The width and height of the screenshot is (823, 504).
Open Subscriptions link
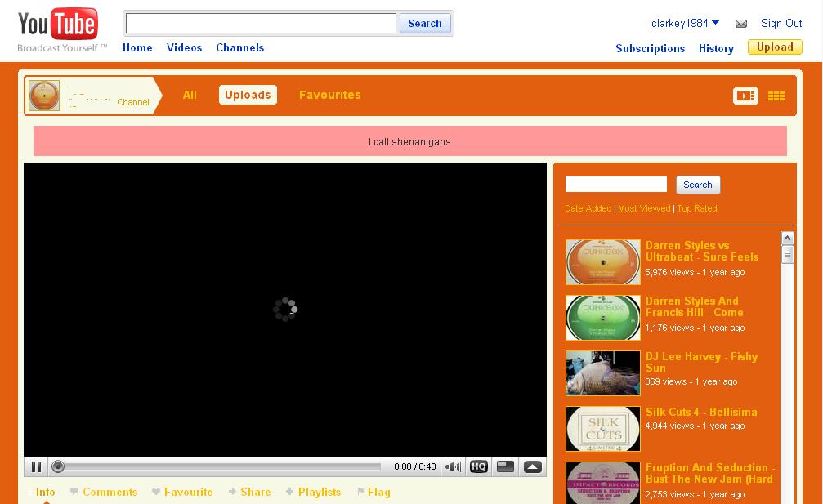651,48
